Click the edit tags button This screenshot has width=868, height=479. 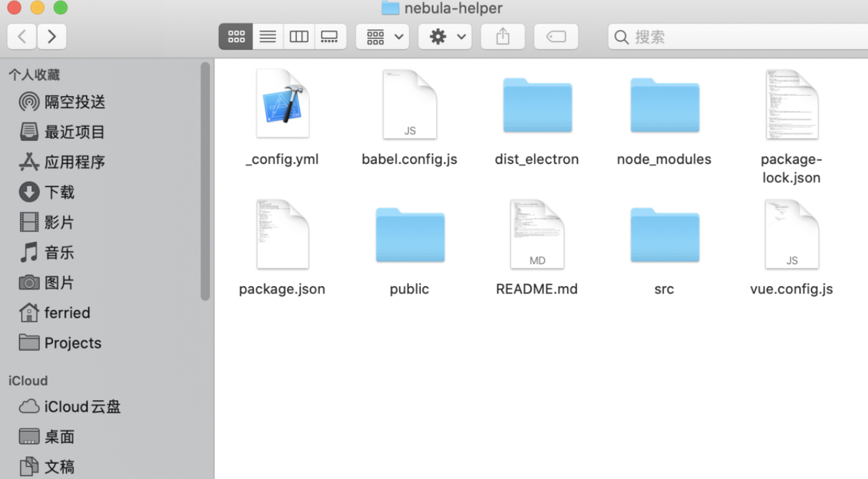pos(556,37)
